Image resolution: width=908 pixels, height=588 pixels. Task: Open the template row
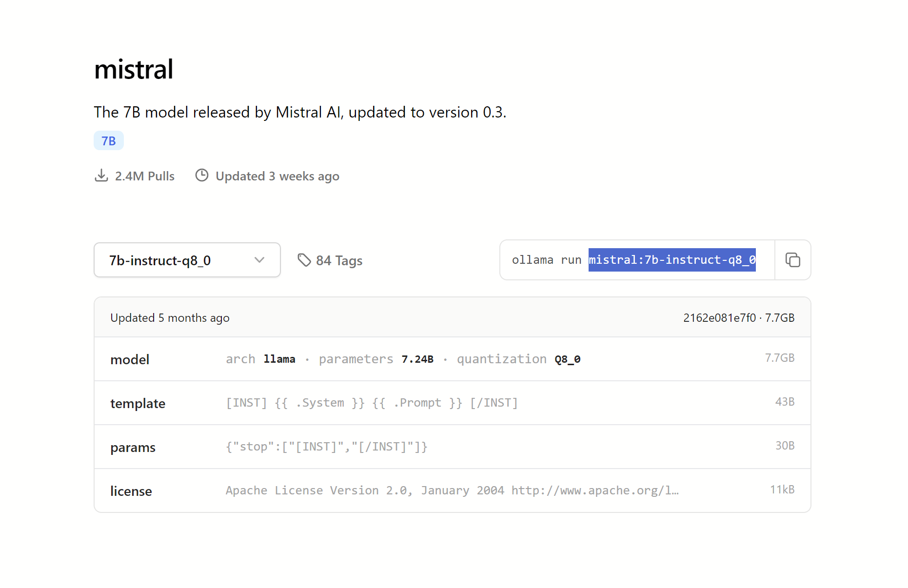pyautogui.click(x=453, y=403)
